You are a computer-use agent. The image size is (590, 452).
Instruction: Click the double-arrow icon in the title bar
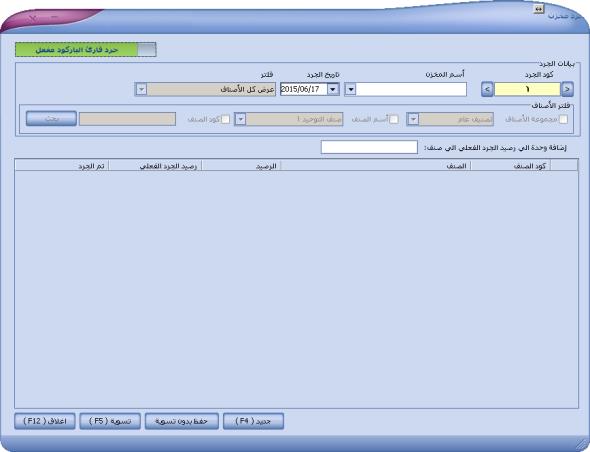click(539, 9)
